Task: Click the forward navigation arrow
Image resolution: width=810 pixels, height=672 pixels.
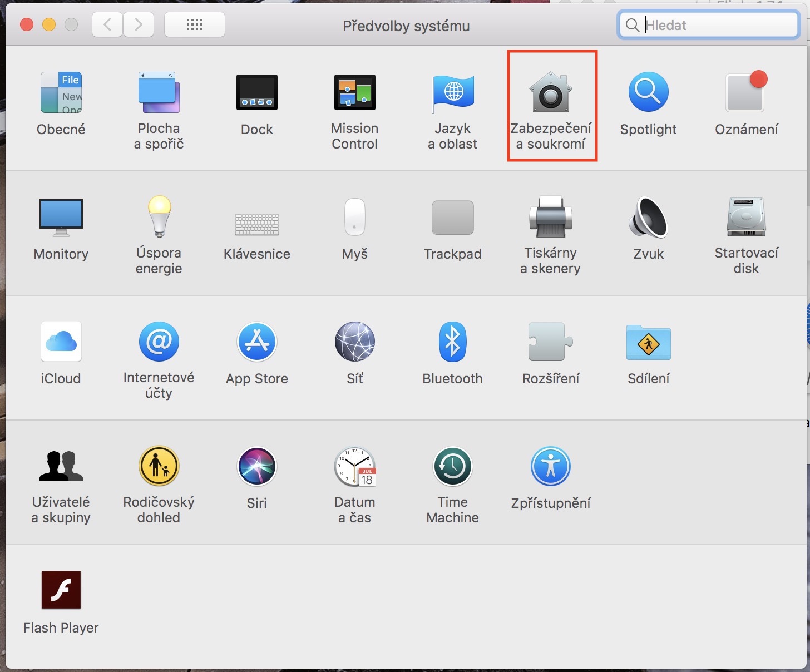Action: click(x=139, y=24)
